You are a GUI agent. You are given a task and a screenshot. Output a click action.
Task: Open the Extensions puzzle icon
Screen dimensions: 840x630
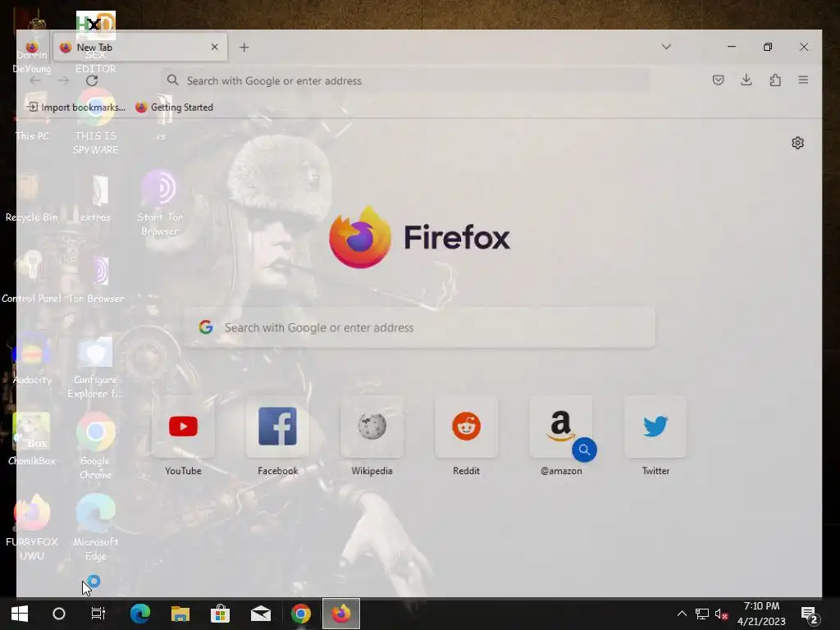point(774,80)
